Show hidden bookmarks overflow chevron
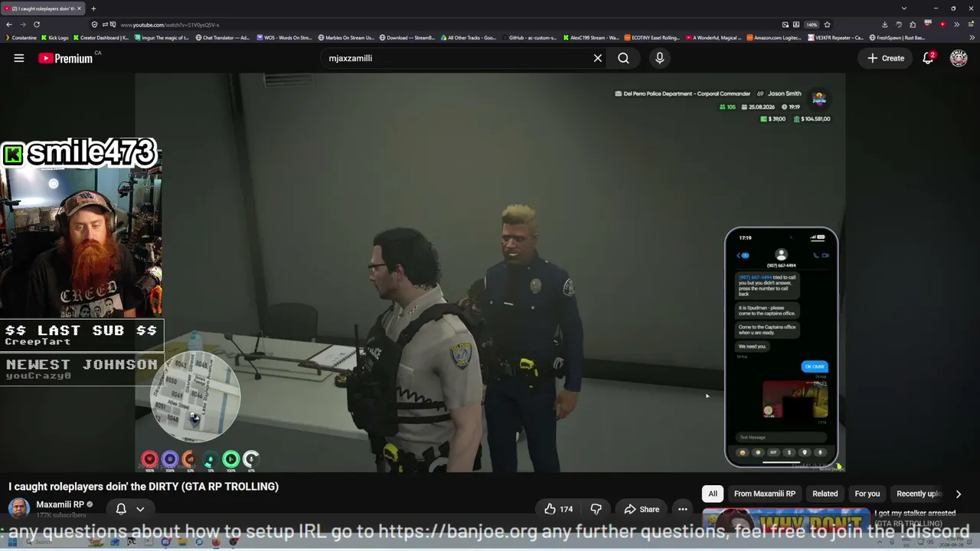 click(x=973, y=37)
